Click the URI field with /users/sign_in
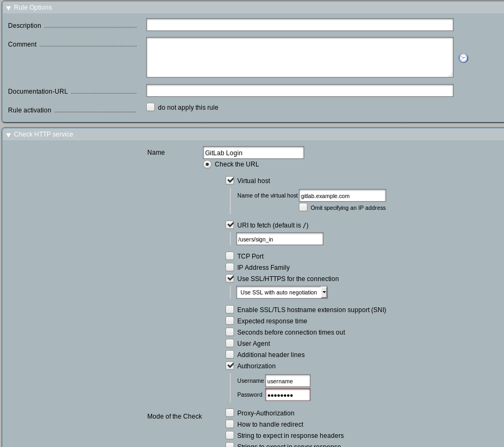Image resolution: width=504 pixels, height=447 pixels. click(x=280, y=239)
